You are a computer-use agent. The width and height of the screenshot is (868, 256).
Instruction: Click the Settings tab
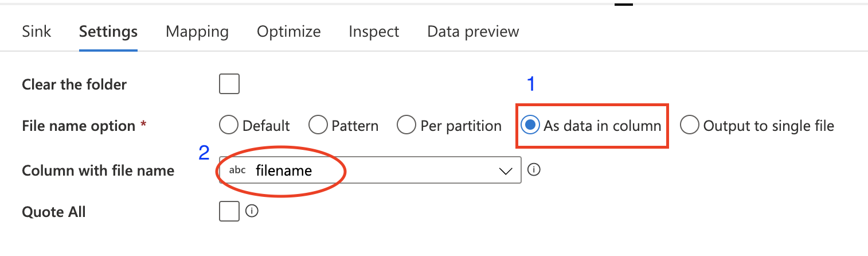(108, 31)
